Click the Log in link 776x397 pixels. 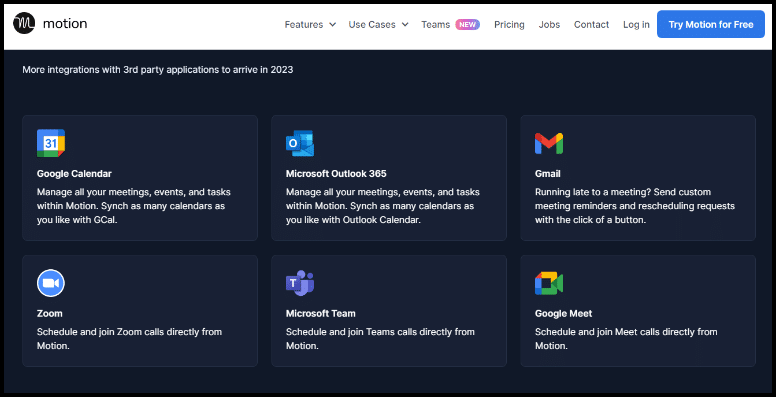click(636, 24)
